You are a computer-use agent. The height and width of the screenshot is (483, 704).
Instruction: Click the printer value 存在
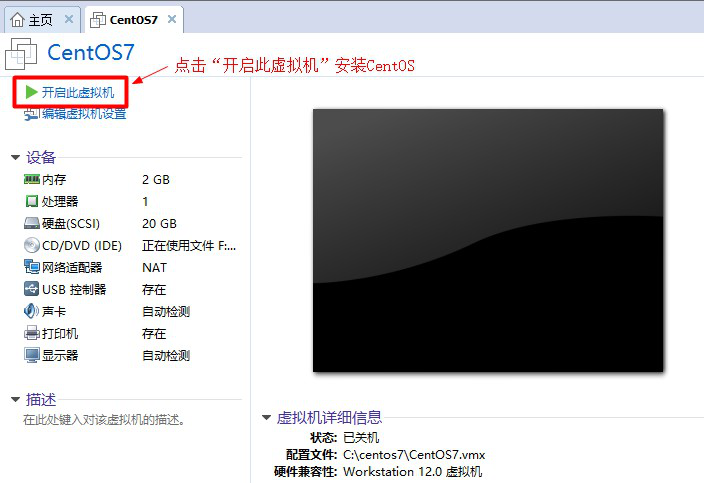(x=154, y=334)
